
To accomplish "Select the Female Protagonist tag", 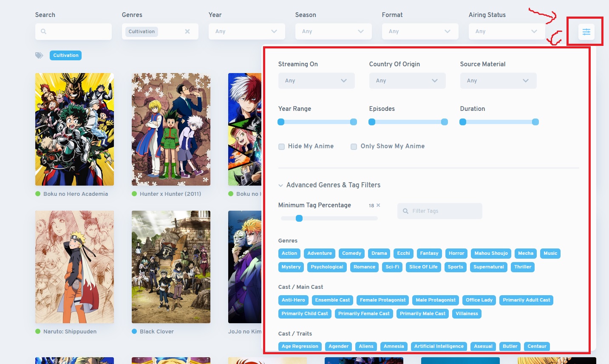I will click(383, 300).
